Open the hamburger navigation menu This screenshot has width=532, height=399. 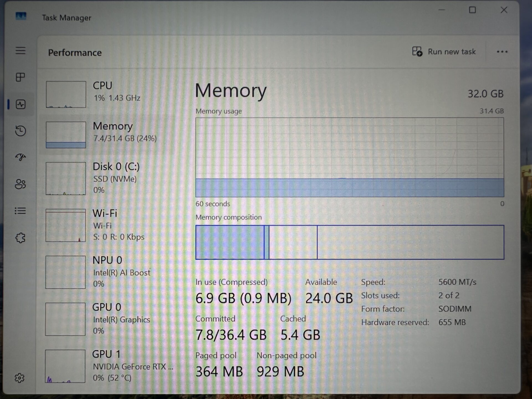point(20,50)
